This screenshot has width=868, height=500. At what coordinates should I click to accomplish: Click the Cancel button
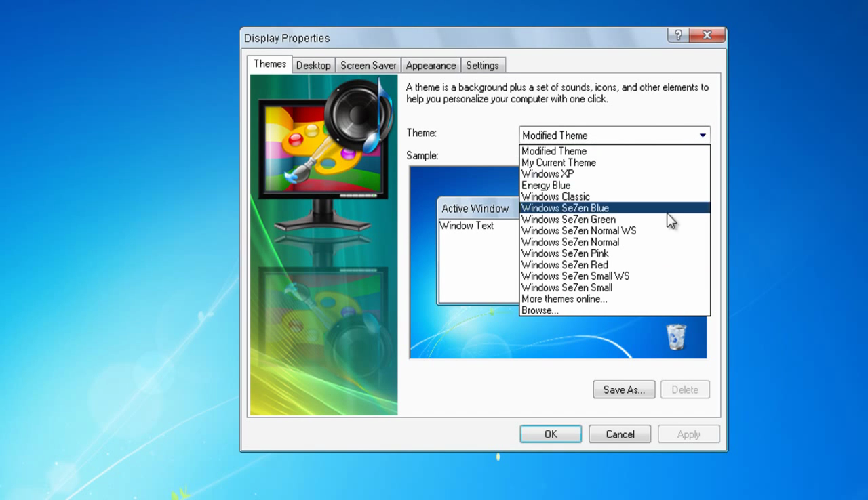[x=620, y=434]
